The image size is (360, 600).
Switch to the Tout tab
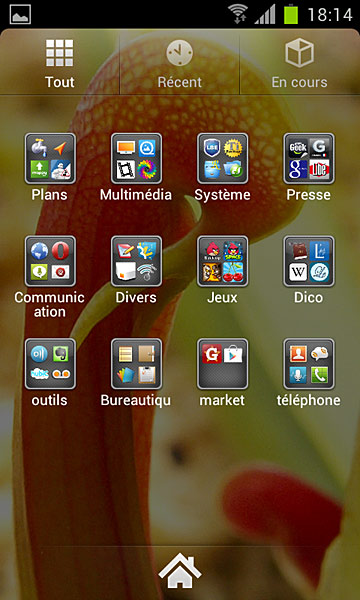pos(60,63)
